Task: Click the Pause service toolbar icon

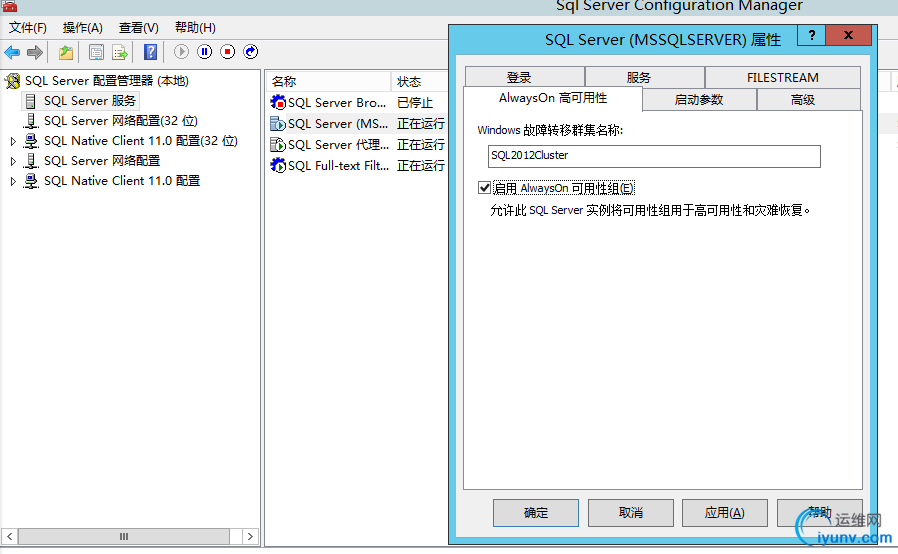Action: tap(204, 52)
